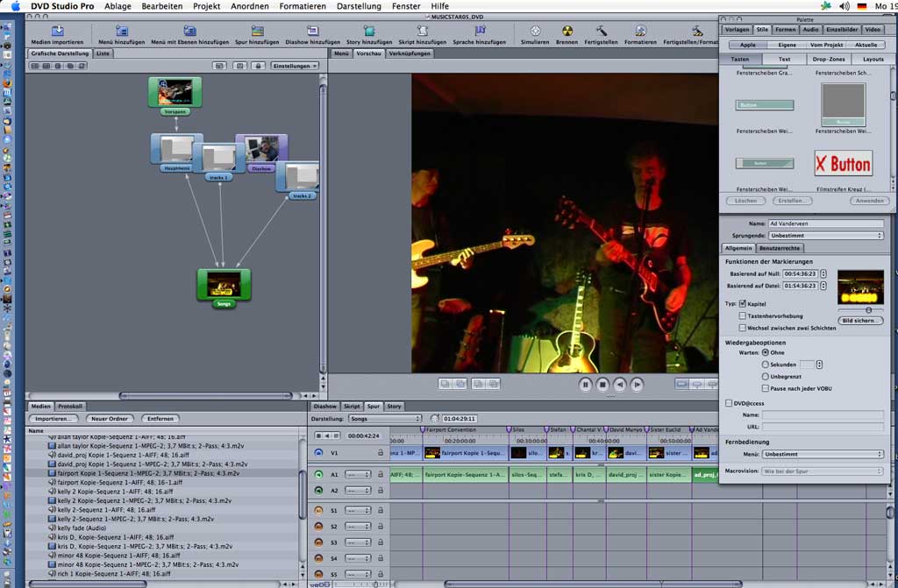898x588 pixels.
Task: Click the Spur hinzufügen toolbar icon
Action: point(257,32)
